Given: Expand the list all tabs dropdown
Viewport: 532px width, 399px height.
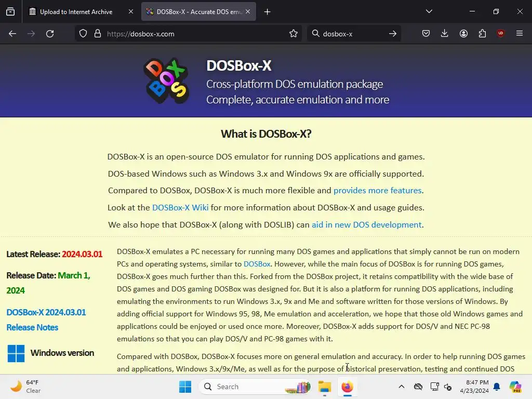Looking at the screenshot, I should point(429,11).
